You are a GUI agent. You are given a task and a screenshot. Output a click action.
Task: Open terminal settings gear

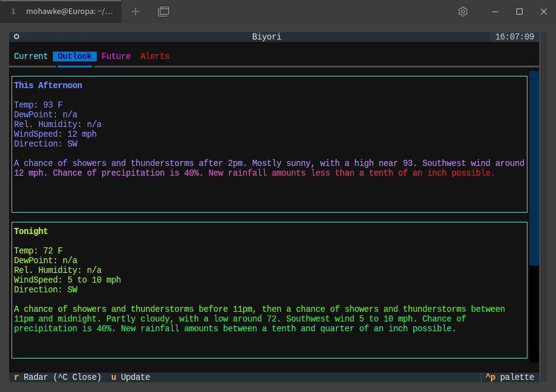[462, 12]
